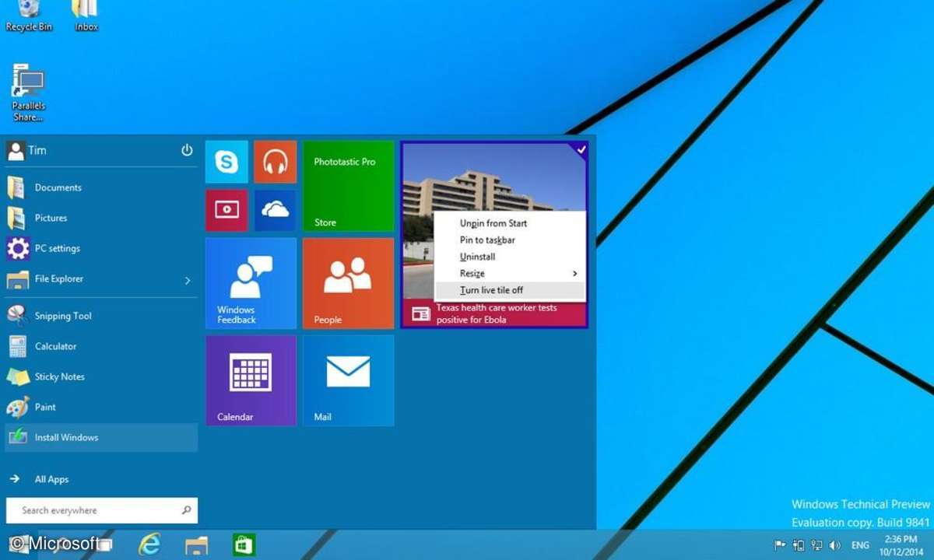The image size is (934, 560).
Task: Open the Action Center flag icon
Action: coord(779,544)
